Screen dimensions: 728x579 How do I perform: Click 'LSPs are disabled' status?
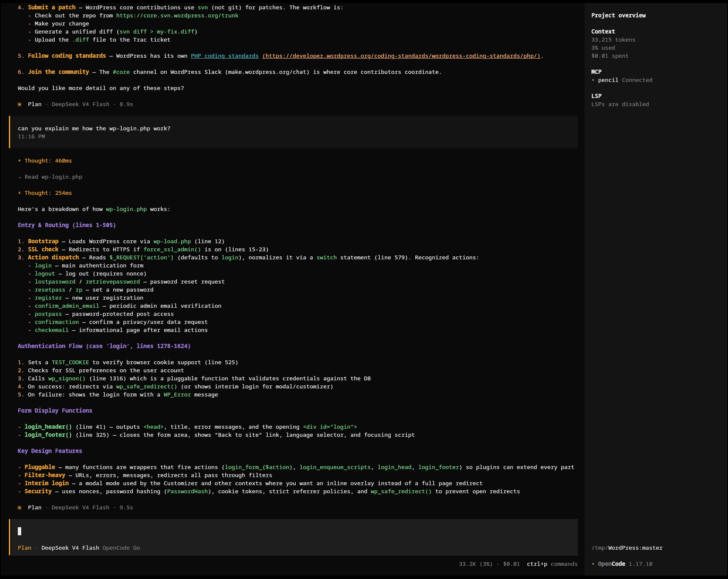click(x=620, y=104)
